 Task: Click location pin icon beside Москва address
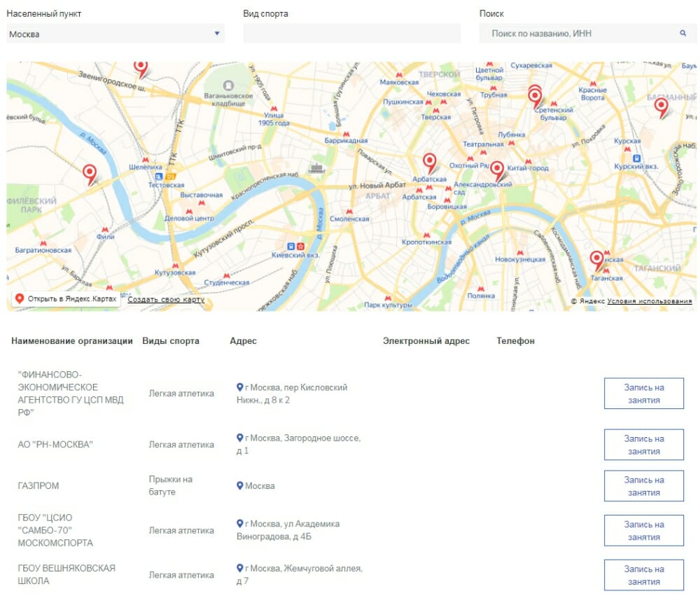tap(239, 485)
